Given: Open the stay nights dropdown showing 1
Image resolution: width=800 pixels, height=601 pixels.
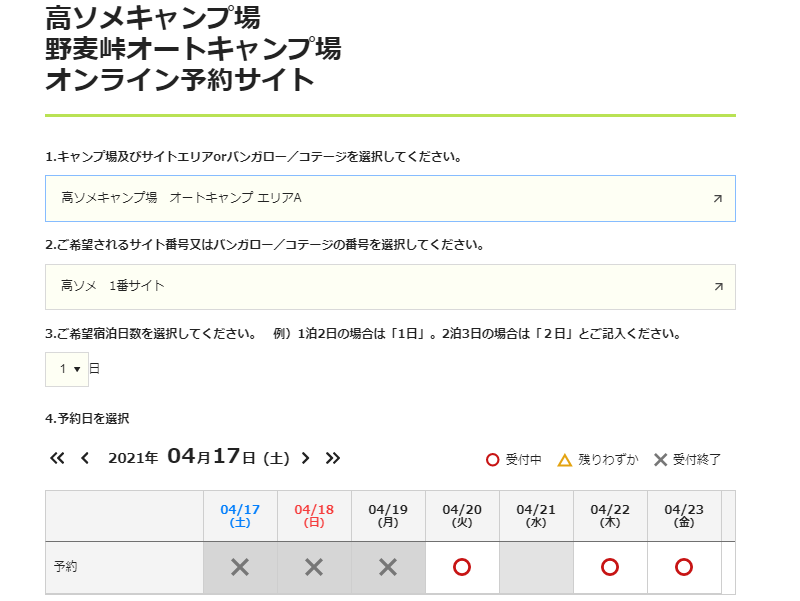Looking at the screenshot, I should pos(67,369).
